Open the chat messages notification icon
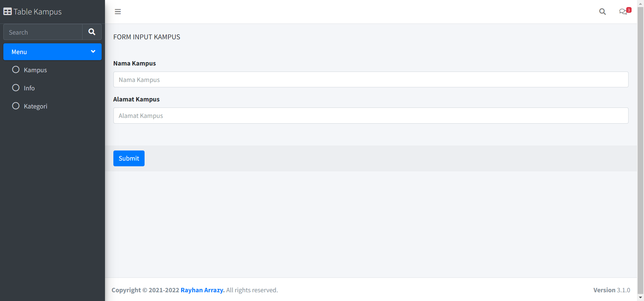 (623, 12)
